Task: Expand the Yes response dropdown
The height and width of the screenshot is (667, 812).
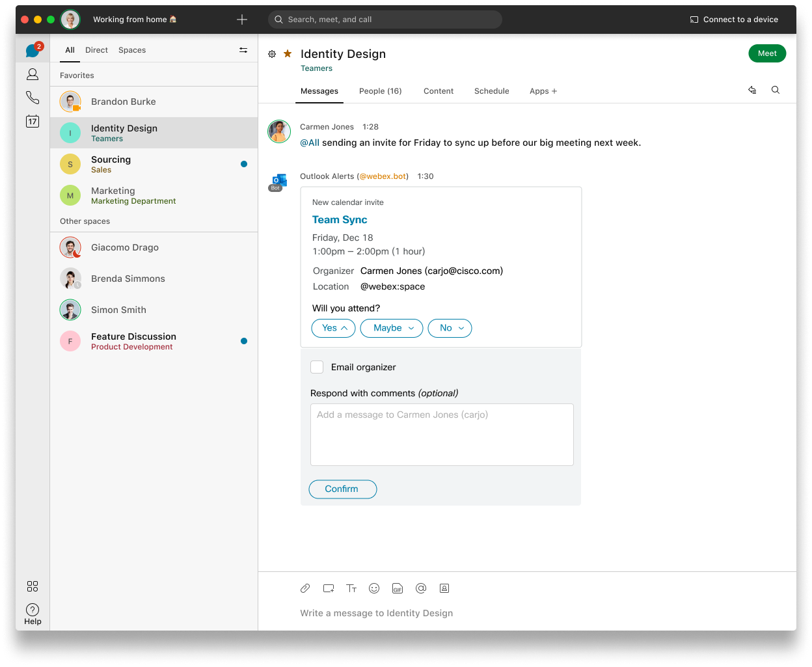Action: [334, 328]
